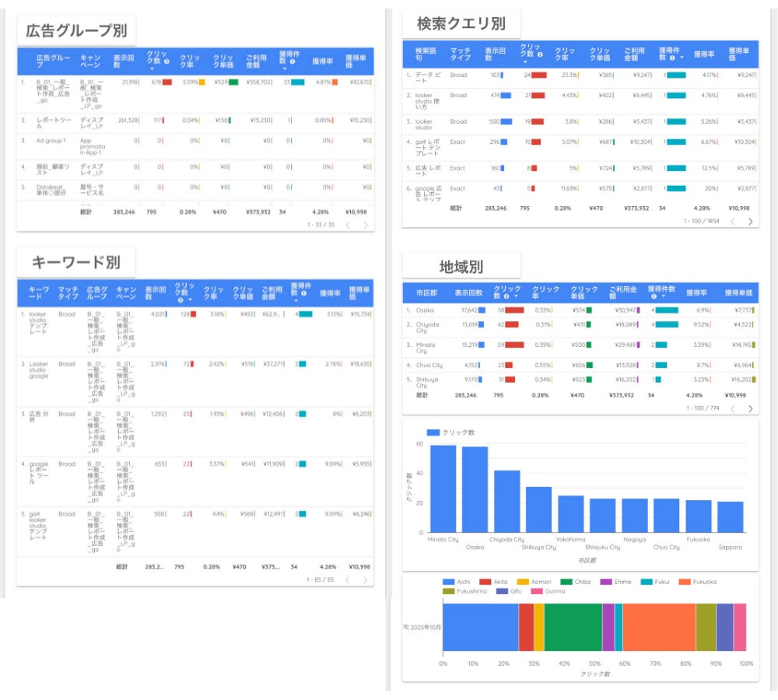Go to next page of 検索クエリ別 table
The width and height of the screenshot is (778, 700).
tap(750, 222)
